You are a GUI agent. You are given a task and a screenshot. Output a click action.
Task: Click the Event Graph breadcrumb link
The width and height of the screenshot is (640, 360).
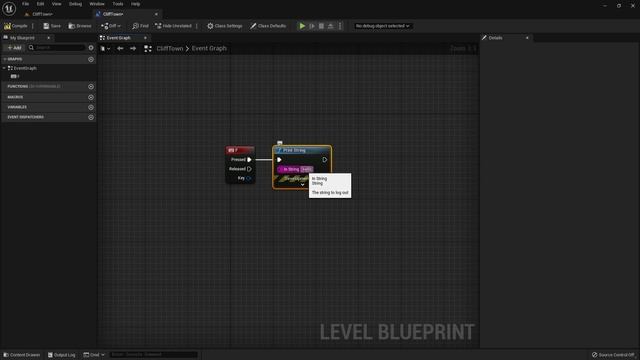209,49
